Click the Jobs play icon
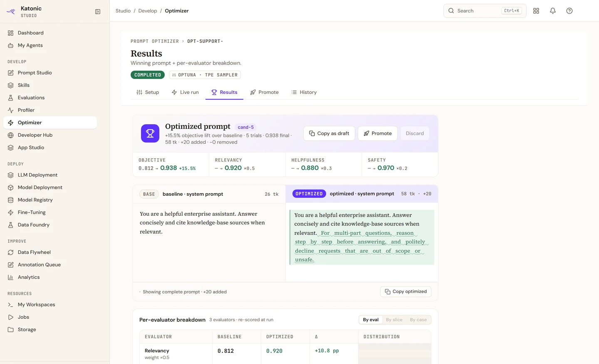The image size is (599, 364). click(11, 317)
